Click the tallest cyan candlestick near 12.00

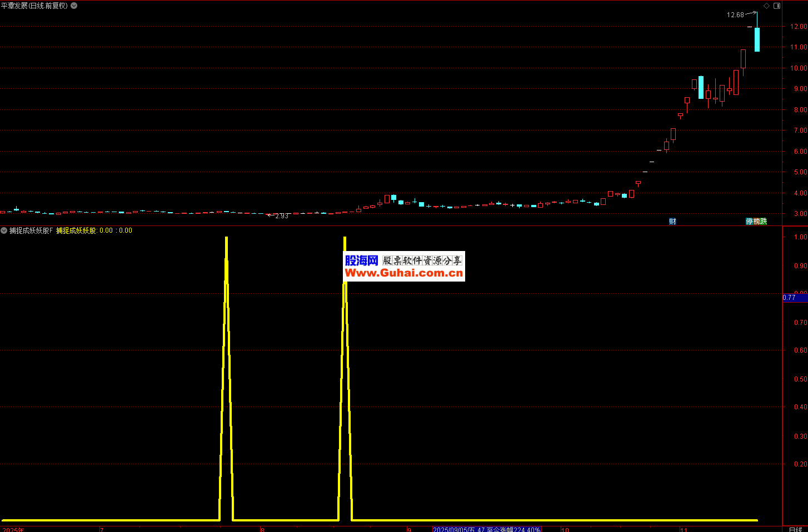(757, 39)
